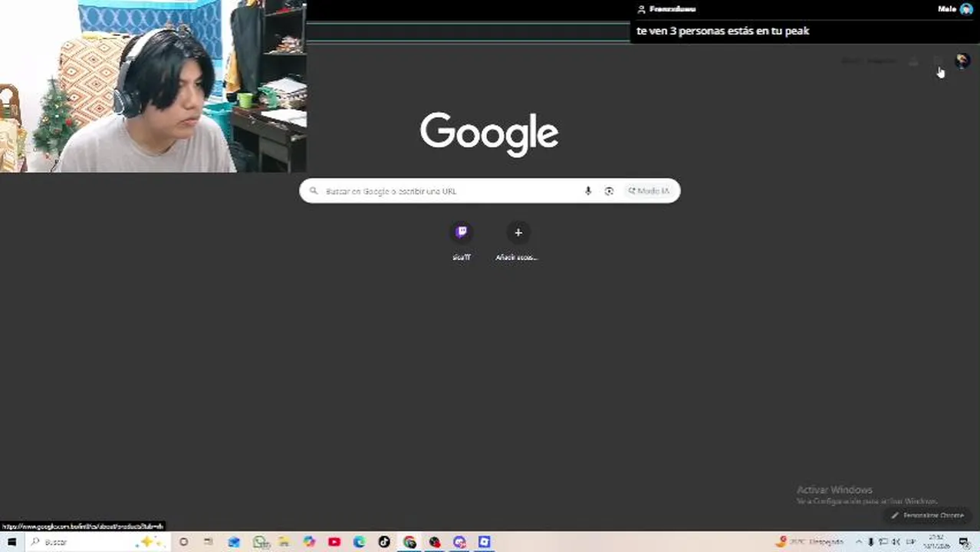This screenshot has width=980, height=552.
Task: Switch to the Google Chrome taskbar icon
Action: pos(409,542)
